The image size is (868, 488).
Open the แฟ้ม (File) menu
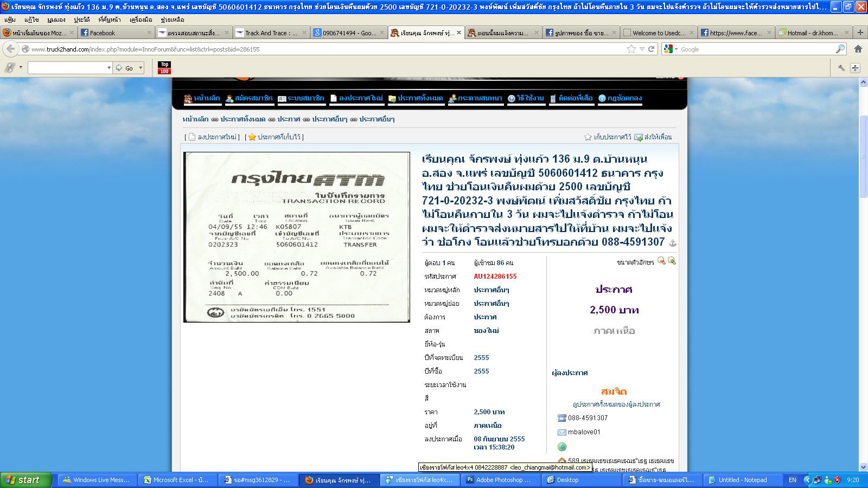pos(10,20)
